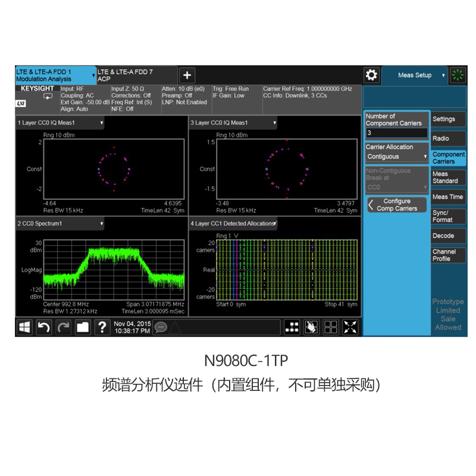The image size is (476, 476).
Task: Click the Input Z: 50 Ω block
Action: point(136,99)
